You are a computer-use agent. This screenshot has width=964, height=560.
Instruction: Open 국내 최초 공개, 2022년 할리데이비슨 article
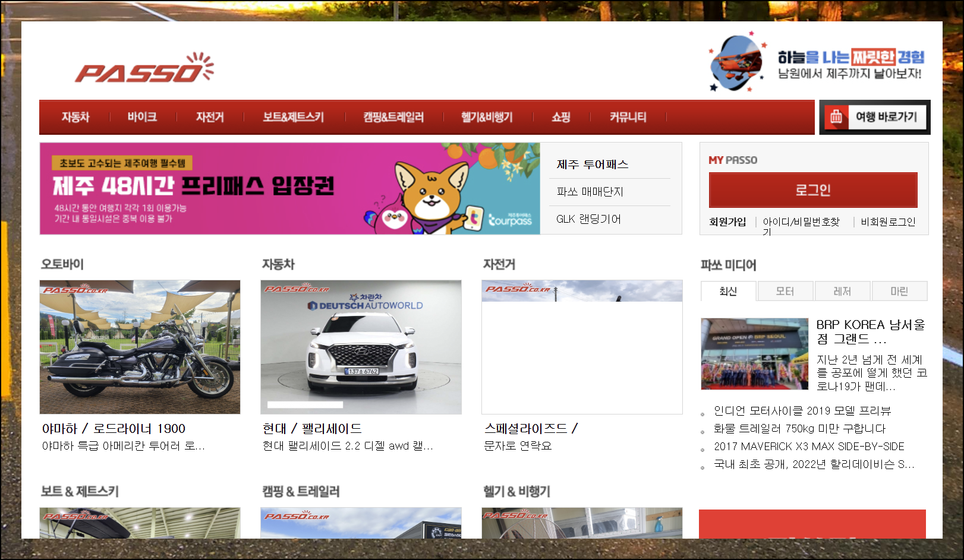click(814, 464)
